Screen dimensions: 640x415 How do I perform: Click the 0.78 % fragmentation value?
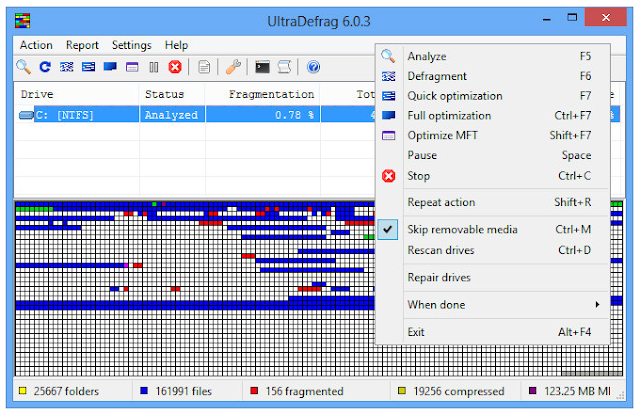[x=295, y=115]
